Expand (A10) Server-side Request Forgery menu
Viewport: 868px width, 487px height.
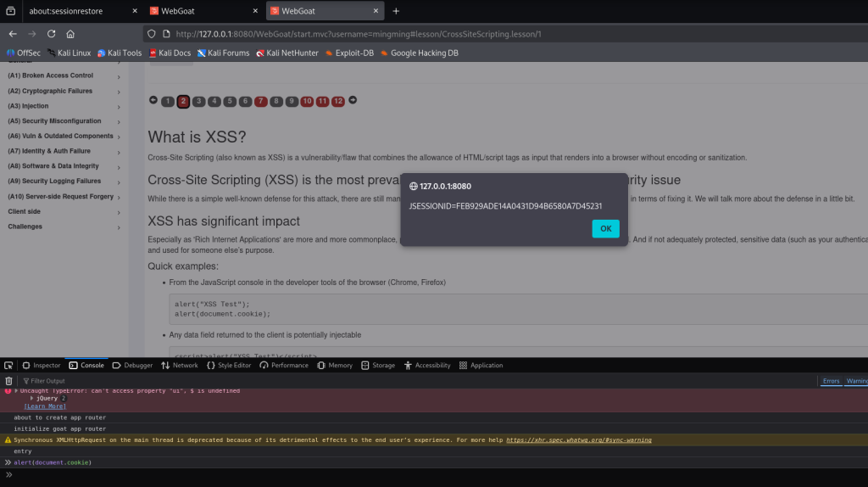tap(64, 197)
